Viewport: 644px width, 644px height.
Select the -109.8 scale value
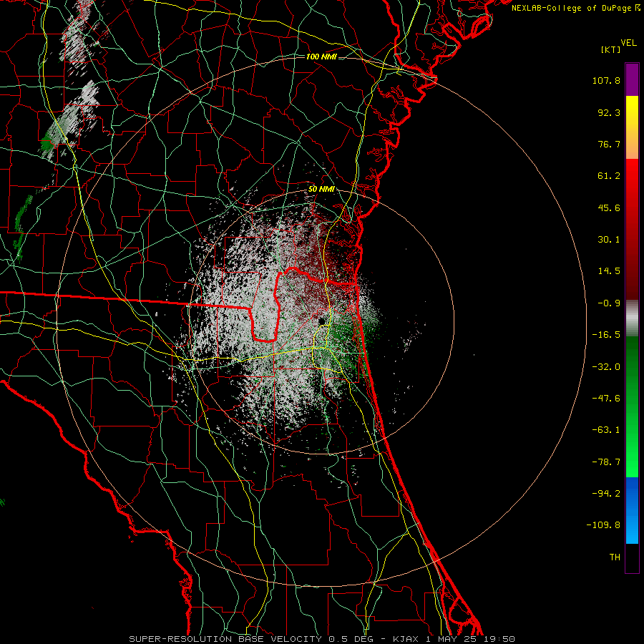[x=604, y=525]
